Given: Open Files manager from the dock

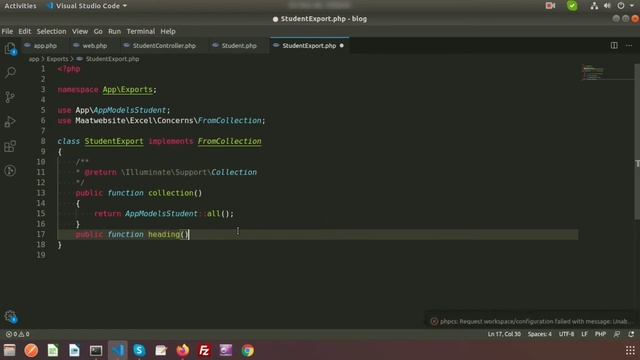Looking at the screenshot, I should 9,350.
